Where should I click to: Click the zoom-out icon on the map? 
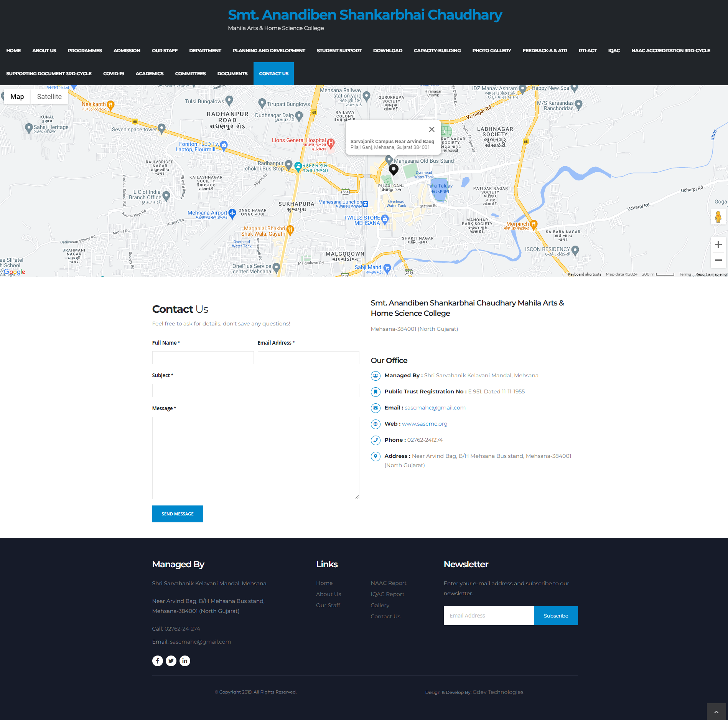[718, 260]
